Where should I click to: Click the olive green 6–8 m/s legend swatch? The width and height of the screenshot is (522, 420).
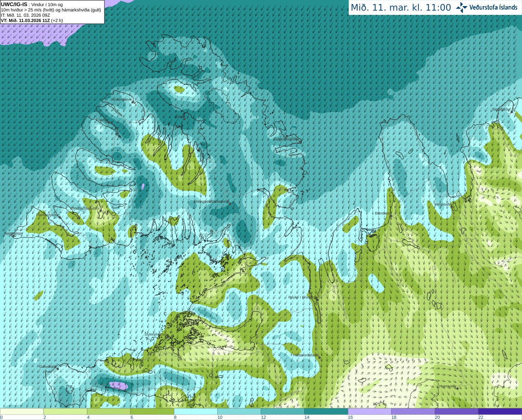(152, 411)
